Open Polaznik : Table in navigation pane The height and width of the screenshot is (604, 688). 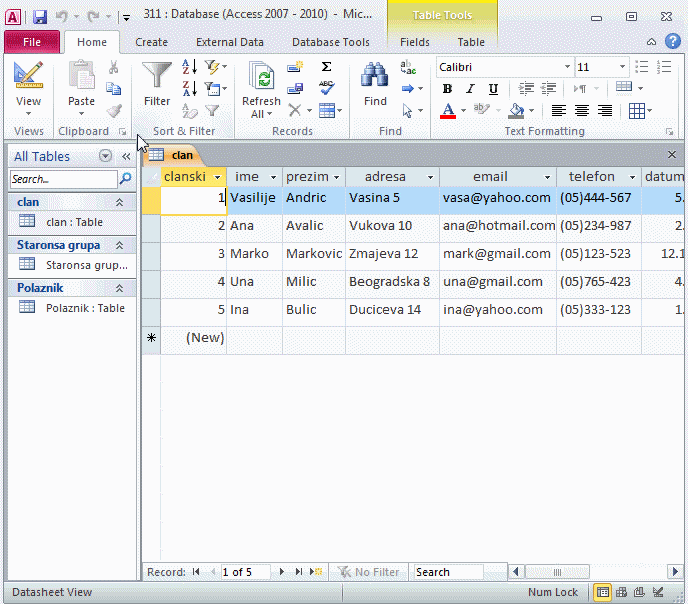[84, 308]
